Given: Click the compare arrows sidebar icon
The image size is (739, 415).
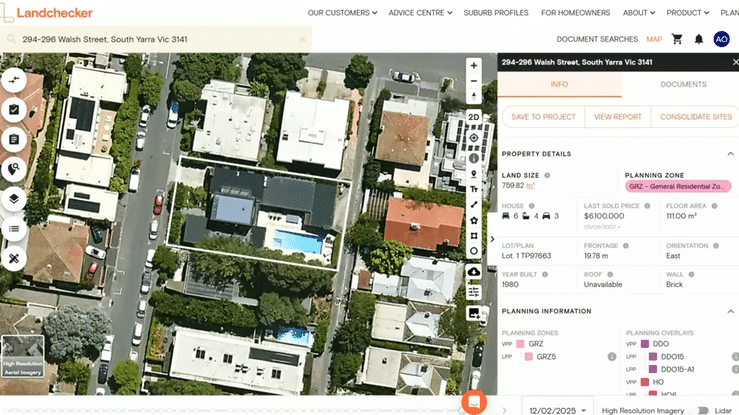Looking at the screenshot, I should click(x=14, y=80).
